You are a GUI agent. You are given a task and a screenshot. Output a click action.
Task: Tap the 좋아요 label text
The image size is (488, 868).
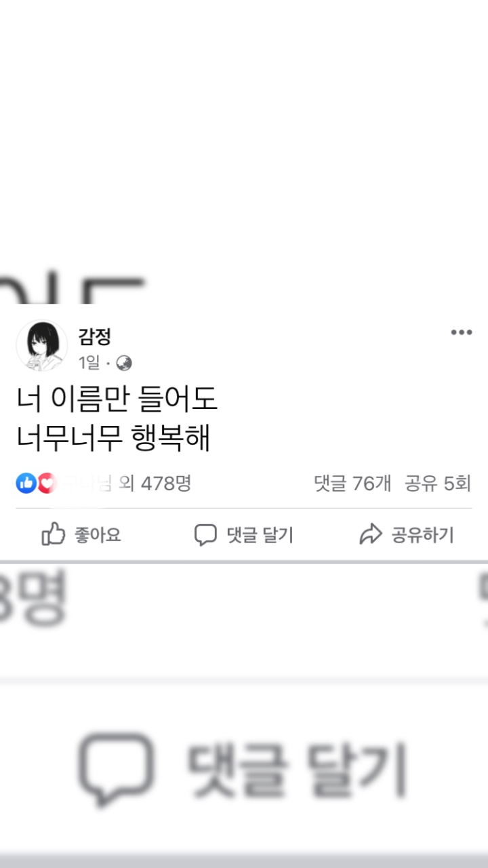coord(98,535)
